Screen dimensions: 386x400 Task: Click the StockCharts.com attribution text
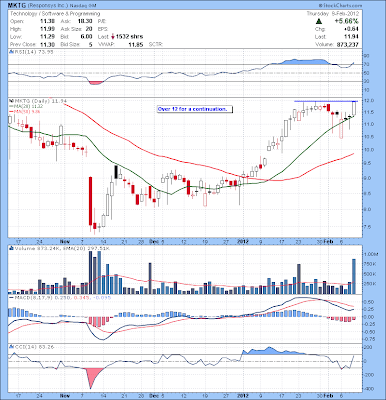(340, 6)
